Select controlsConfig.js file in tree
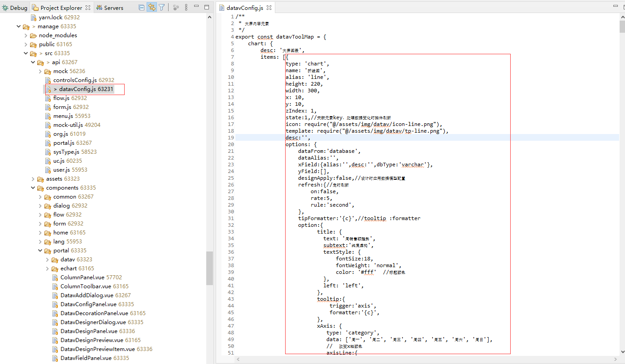This screenshot has height=364, width=625. [75, 80]
